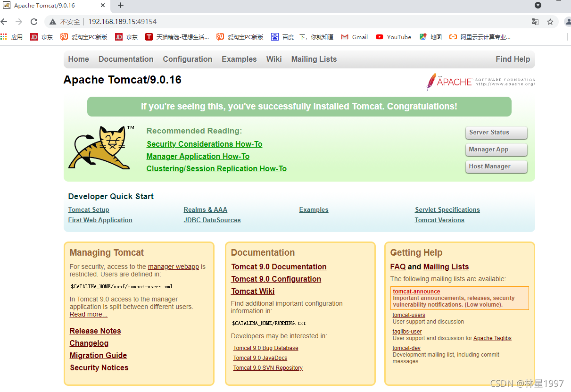The image size is (571, 392).
Task: Open the first 爱淘宝PC新版 bookmark
Action: pyautogui.click(x=84, y=37)
